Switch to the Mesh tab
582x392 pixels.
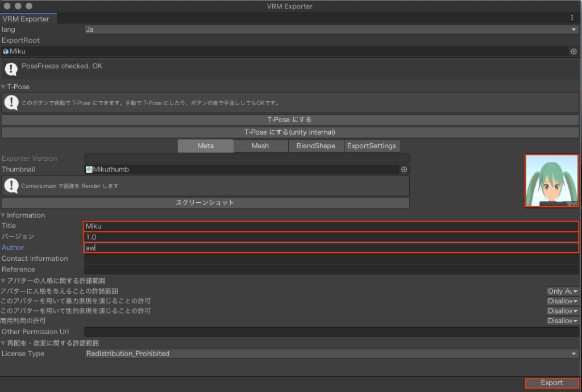pyautogui.click(x=260, y=146)
